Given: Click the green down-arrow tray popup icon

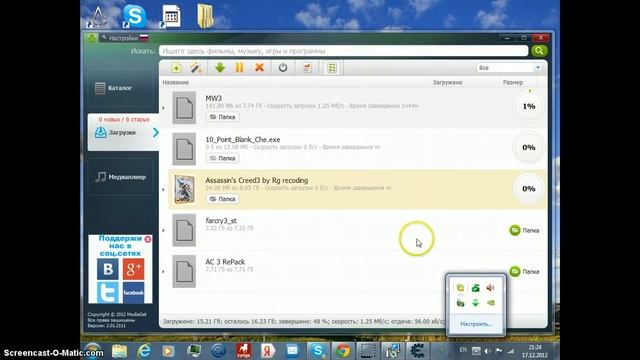Looking at the screenshot, I should (x=476, y=303).
